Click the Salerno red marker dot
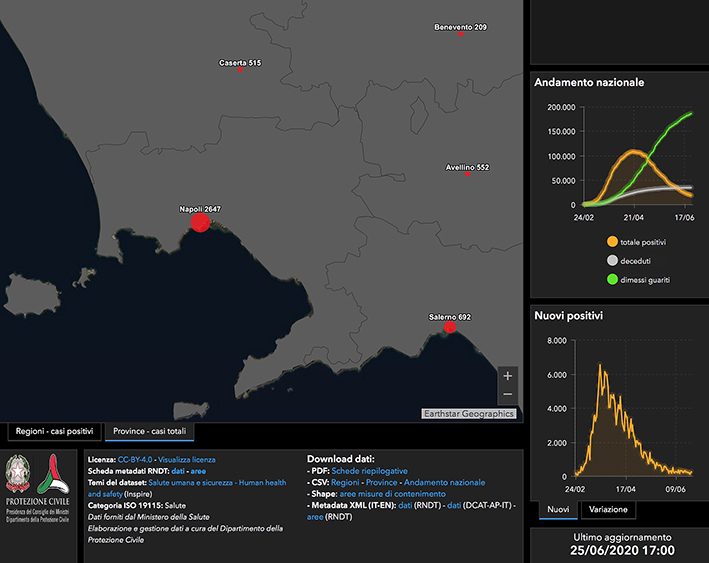The height and width of the screenshot is (563, 709). 450,326
